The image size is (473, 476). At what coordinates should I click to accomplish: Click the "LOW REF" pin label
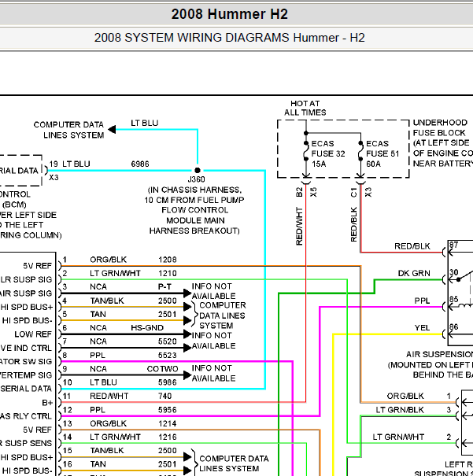[33, 334]
